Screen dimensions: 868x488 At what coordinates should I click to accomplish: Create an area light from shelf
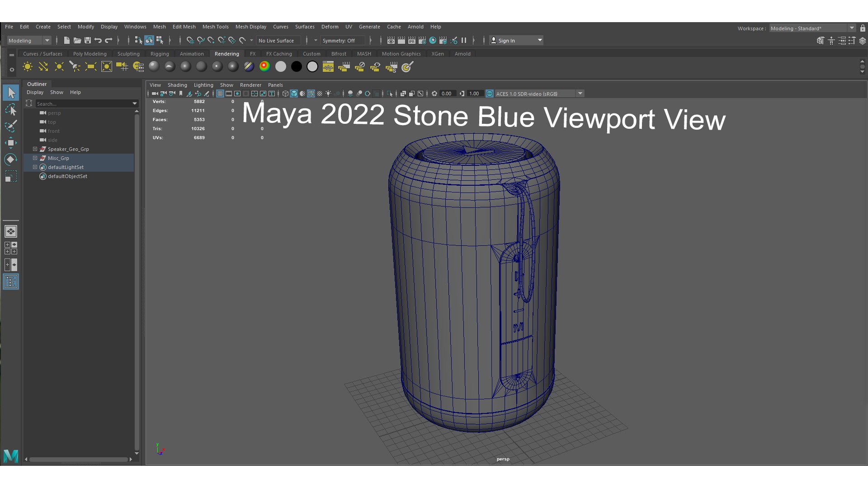click(x=91, y=67)
